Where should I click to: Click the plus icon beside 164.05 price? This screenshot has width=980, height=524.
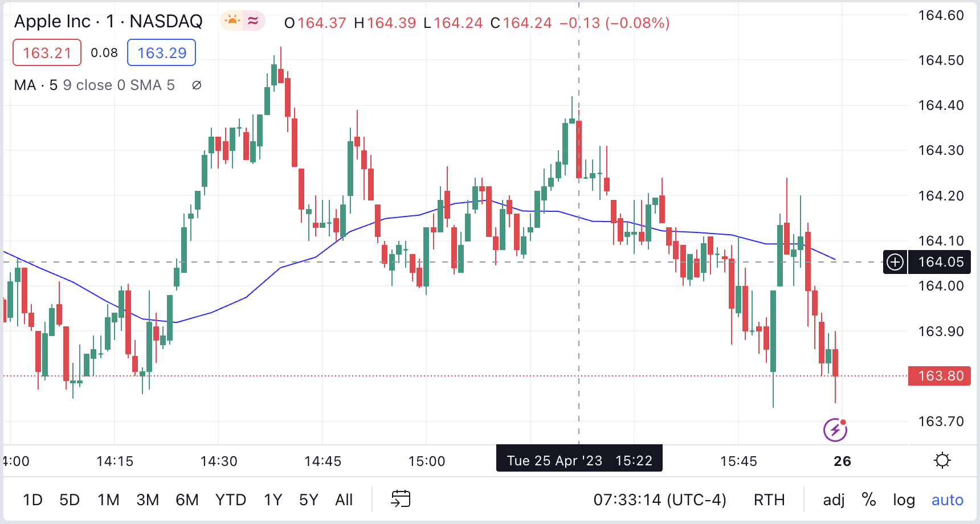pos(895,262)
